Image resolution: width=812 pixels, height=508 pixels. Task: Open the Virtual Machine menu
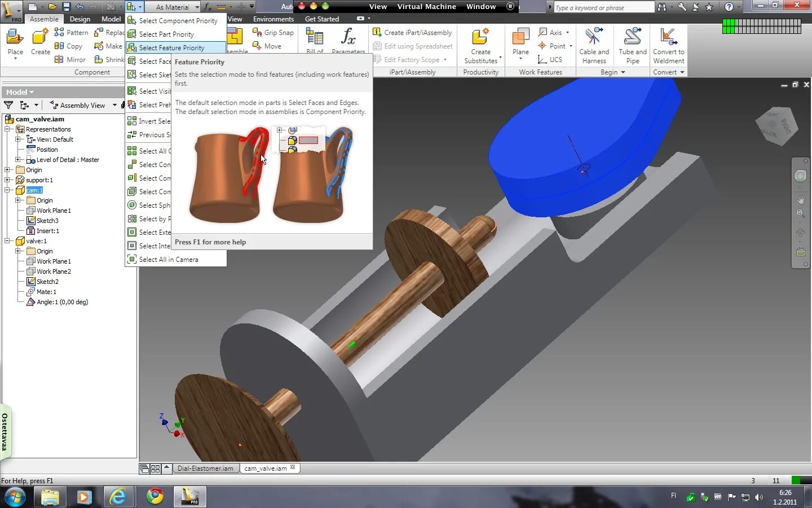click(x=426, y=6)
